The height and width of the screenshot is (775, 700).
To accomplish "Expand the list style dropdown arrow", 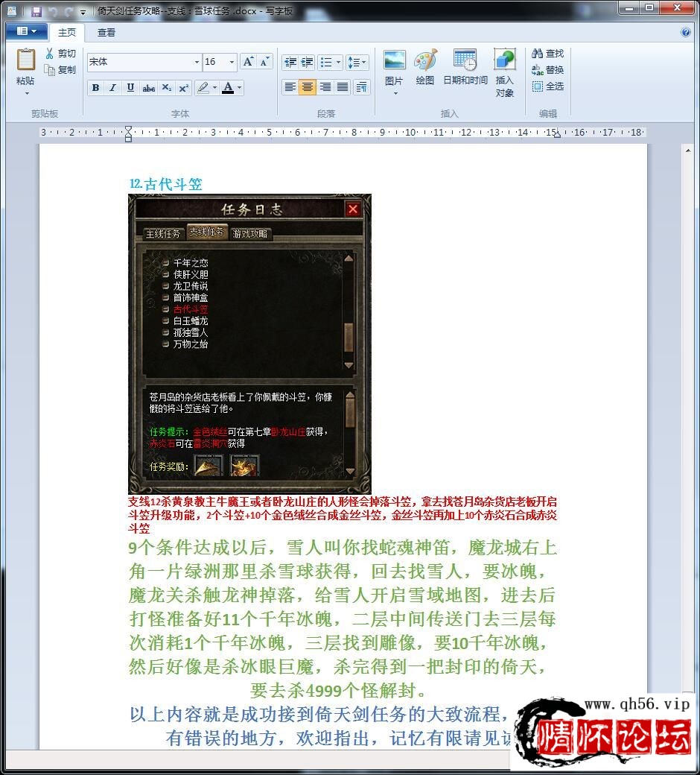I will click(x=338, y=63).
